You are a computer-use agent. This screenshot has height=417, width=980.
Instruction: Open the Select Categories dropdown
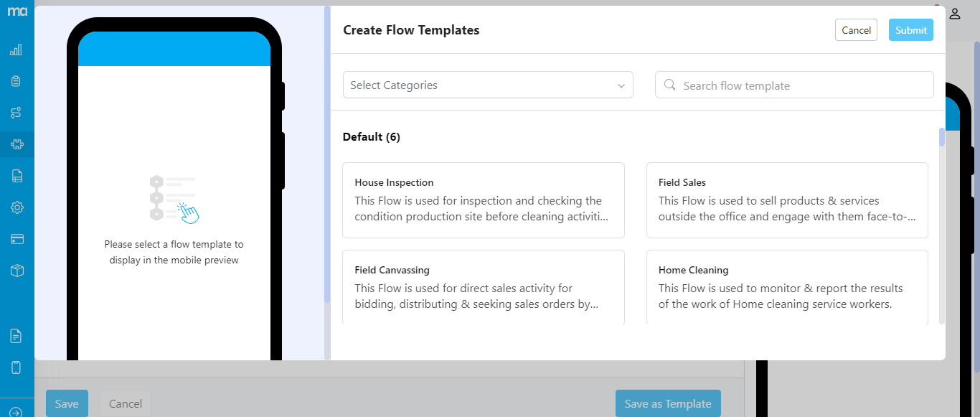pos(488,85)
